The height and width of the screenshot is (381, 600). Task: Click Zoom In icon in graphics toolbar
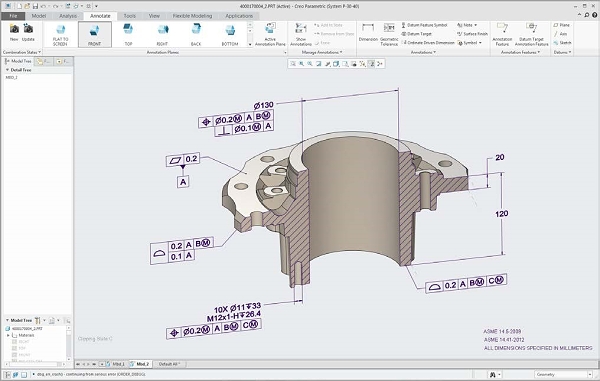pos(302,64)
